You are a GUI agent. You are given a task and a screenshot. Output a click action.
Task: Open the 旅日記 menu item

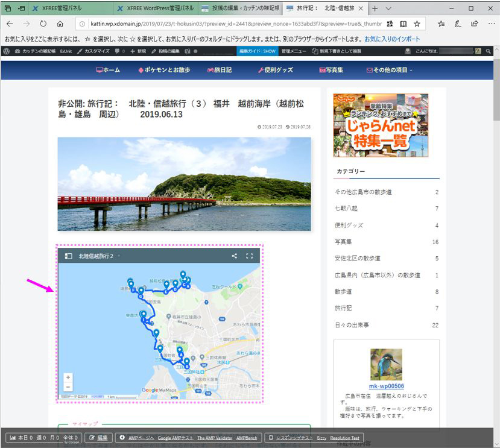tap(220, 70)
